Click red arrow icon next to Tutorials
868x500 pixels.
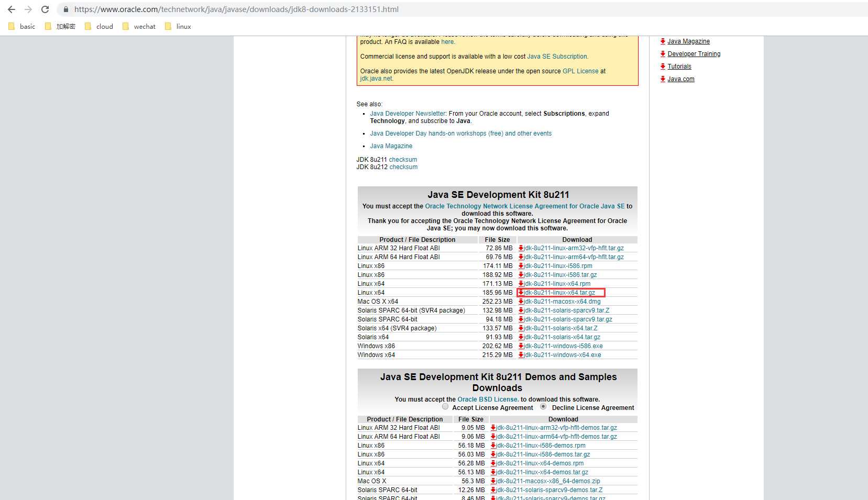(663, 66)
